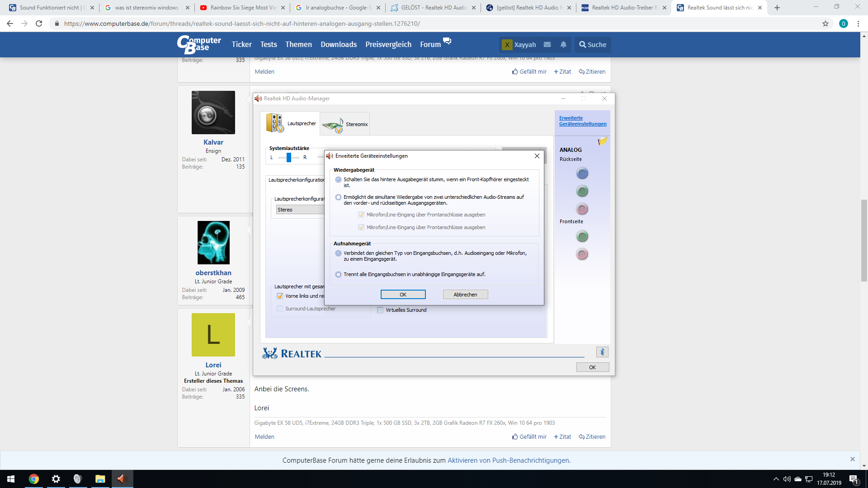Click the Realtek information icon

coord(602,352)
